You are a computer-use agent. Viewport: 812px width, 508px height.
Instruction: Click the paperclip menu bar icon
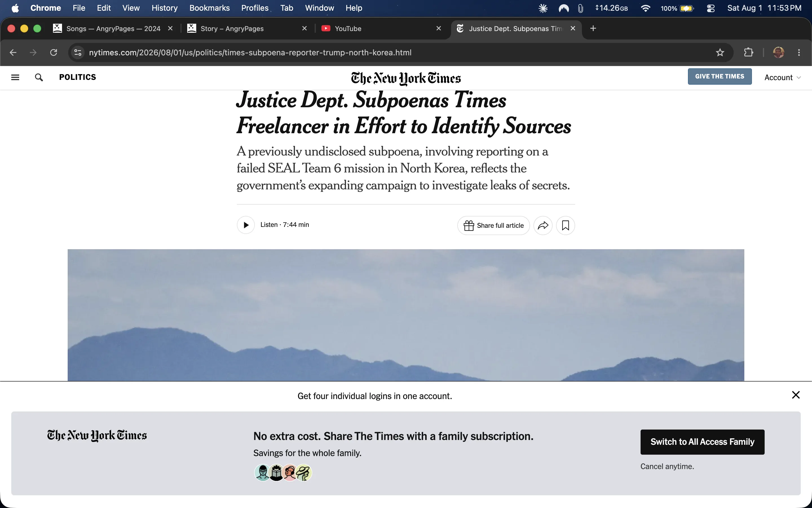click(x=581, y=8)
